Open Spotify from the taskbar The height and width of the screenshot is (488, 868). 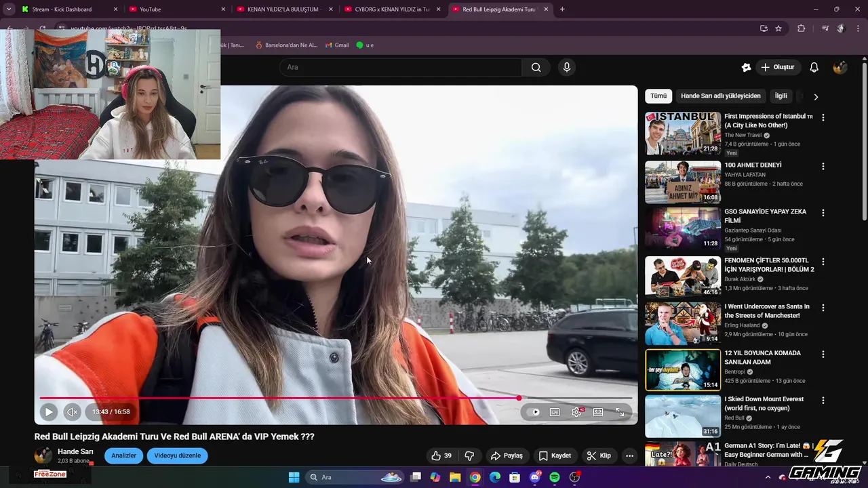coord(555,477)
